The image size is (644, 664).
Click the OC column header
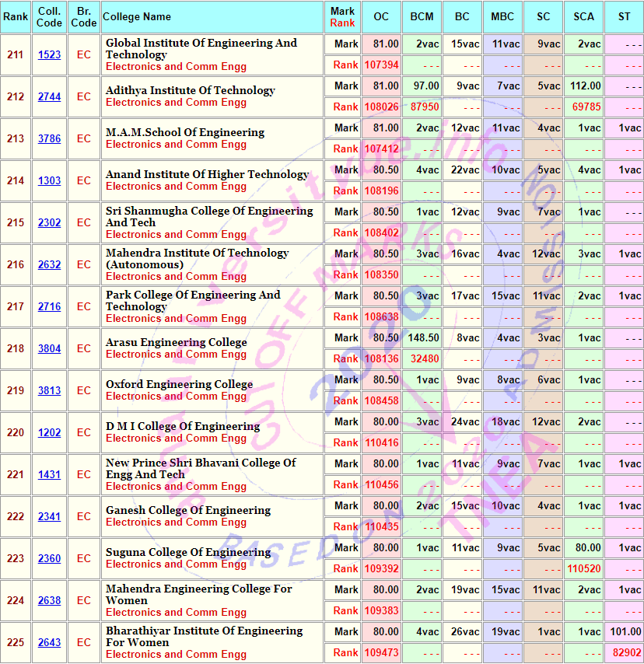(381, 17)
